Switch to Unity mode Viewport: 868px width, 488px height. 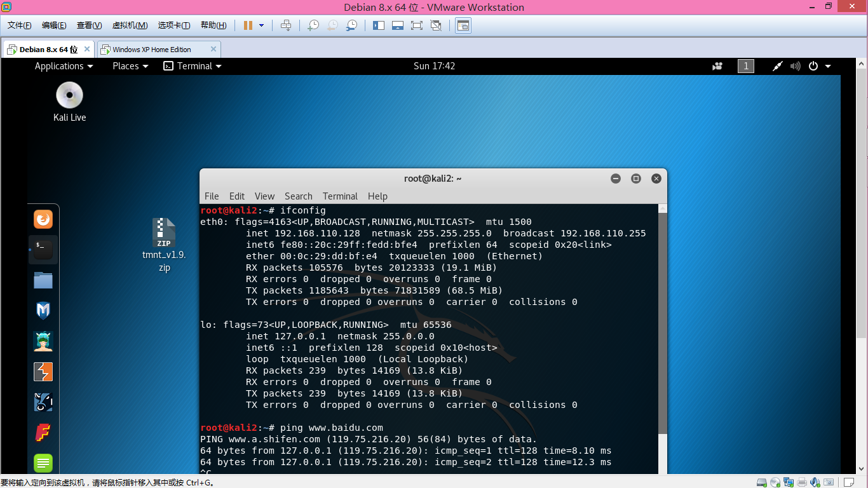pos(436,25)
